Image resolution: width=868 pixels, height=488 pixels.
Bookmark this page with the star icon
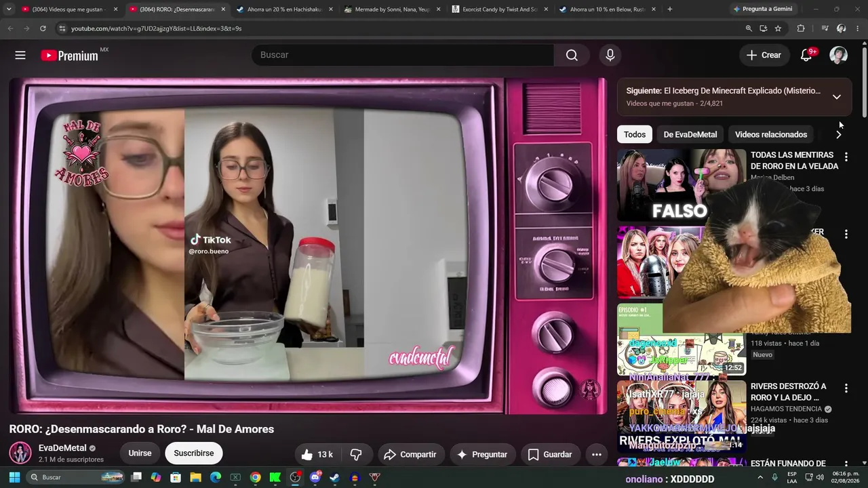pos(778,28)
